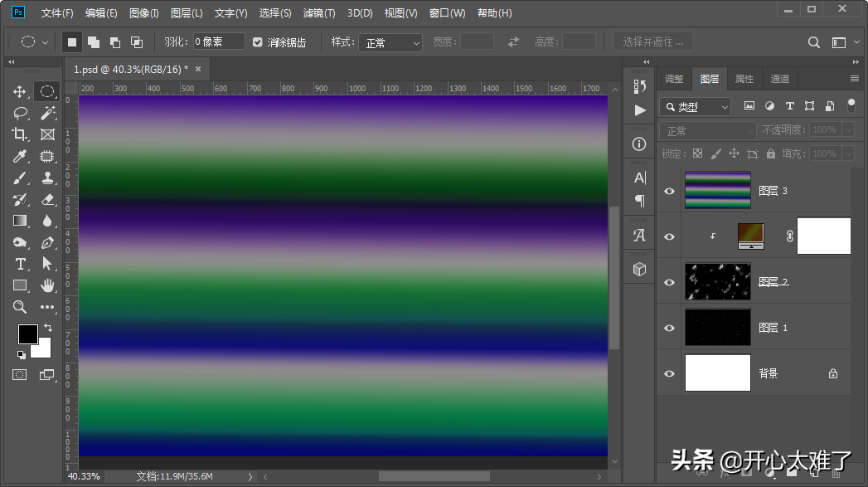Open the layer filter 类型 dropdown
868x487 pixels.
(x=695, y=106)
